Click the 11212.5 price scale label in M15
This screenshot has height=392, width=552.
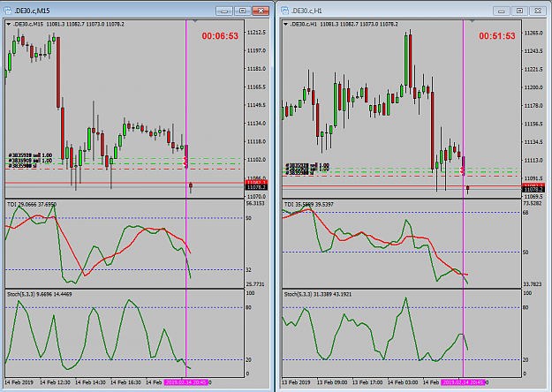click(x=256, y=33)
